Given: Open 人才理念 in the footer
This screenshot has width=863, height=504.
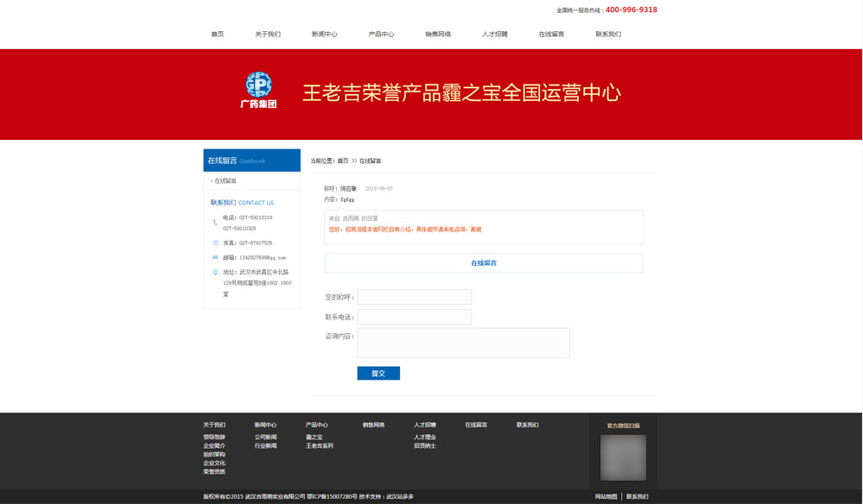Looking at the screenshot, I should click(425, 437).
